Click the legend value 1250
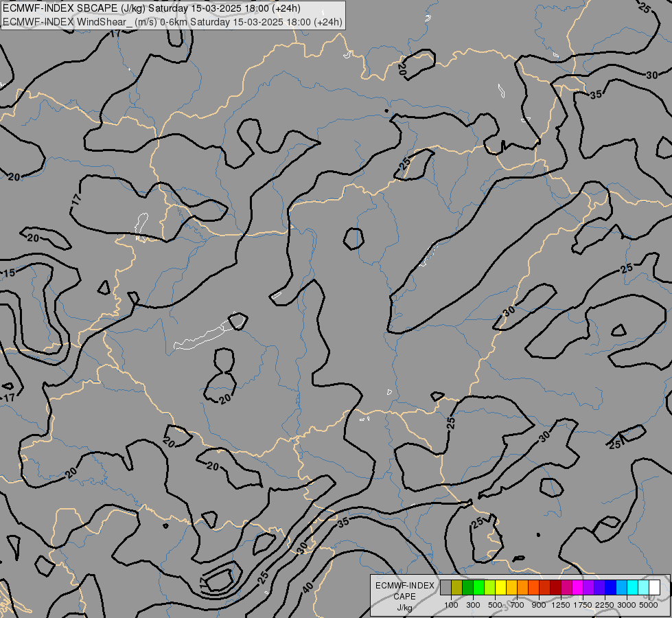The height and width of the screenshot is (618, 672). (x=561, y=605)
